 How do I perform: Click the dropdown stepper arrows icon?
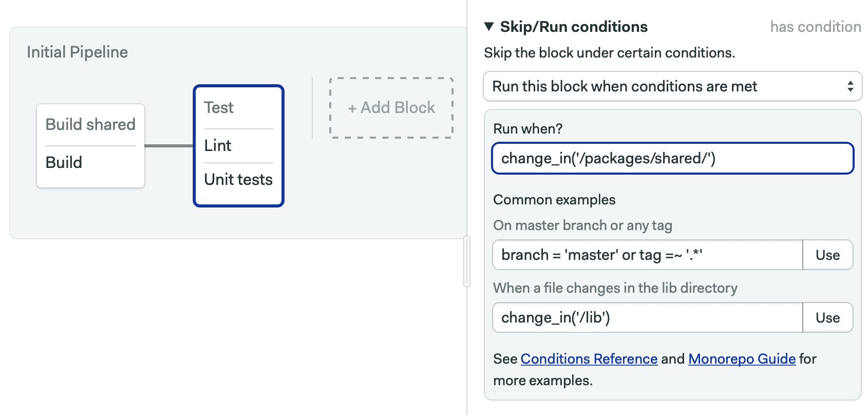coord(851,86)
